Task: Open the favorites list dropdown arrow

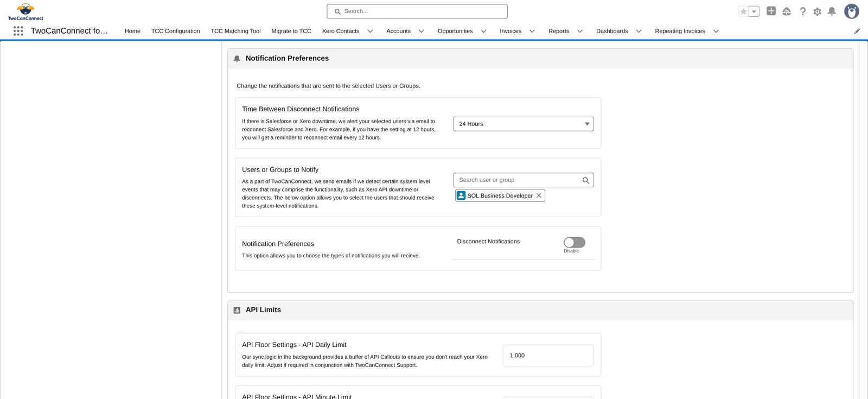Action: point(754,11)
